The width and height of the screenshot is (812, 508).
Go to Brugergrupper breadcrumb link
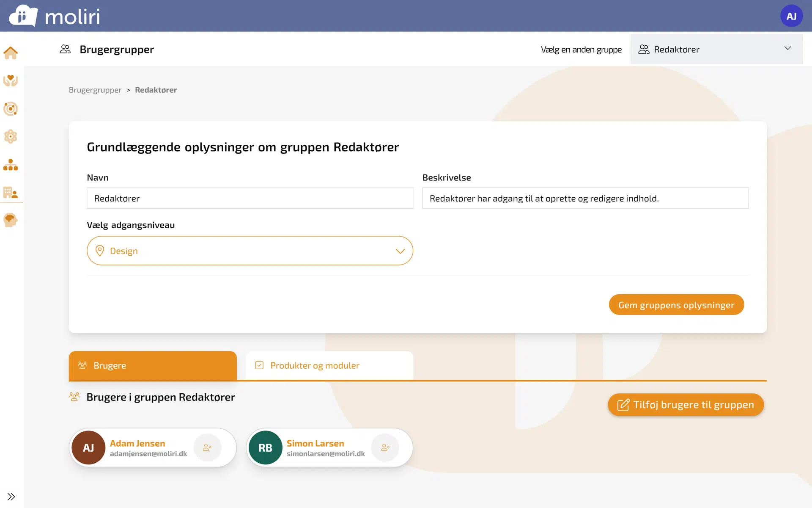tap(95, 90)
